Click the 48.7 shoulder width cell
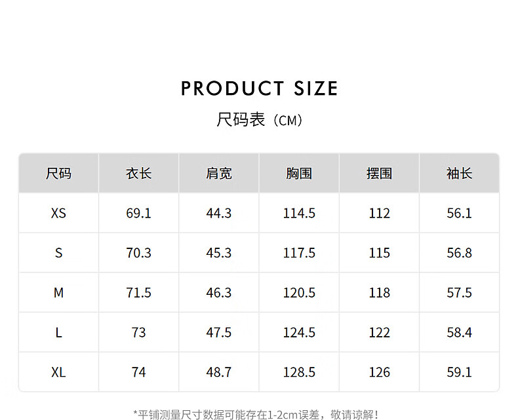The image size is (518, 420). coord(219,372)
